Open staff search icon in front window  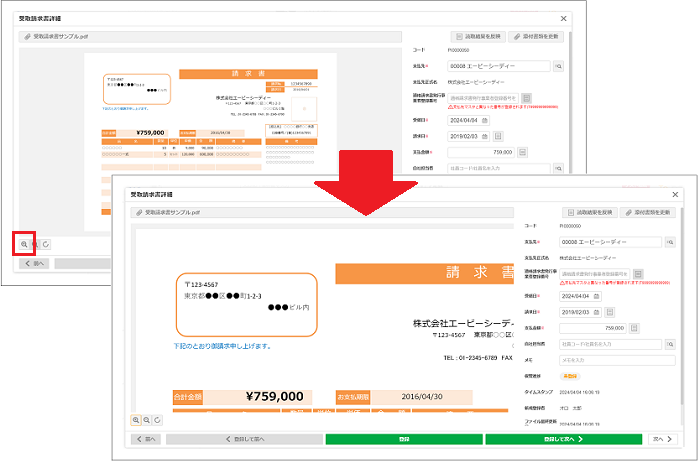pos(670,344)
